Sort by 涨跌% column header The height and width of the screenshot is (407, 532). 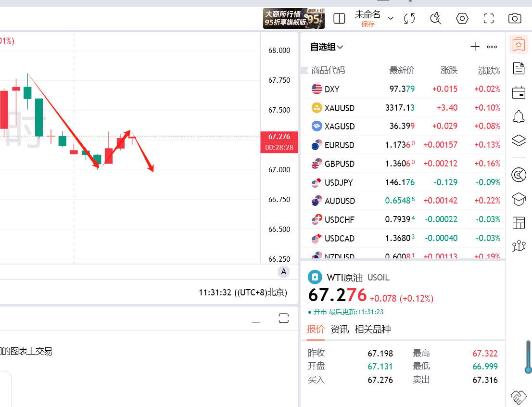489,70
